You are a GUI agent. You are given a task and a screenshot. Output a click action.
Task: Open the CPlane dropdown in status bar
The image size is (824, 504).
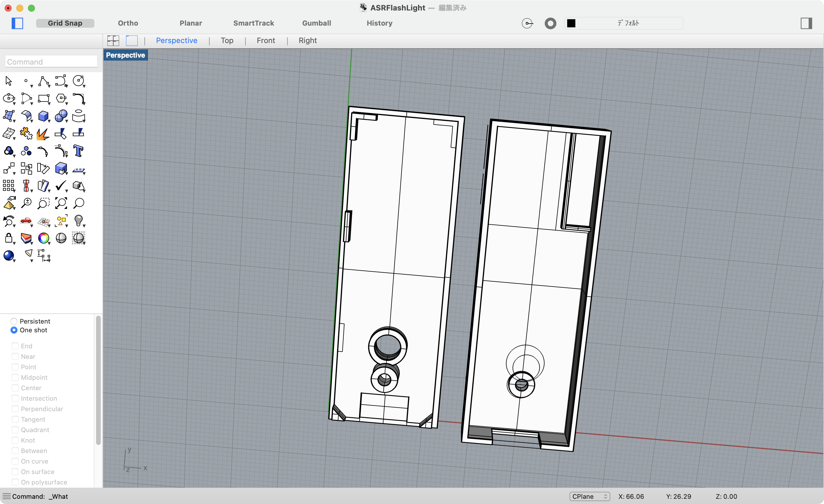point(589,496)
